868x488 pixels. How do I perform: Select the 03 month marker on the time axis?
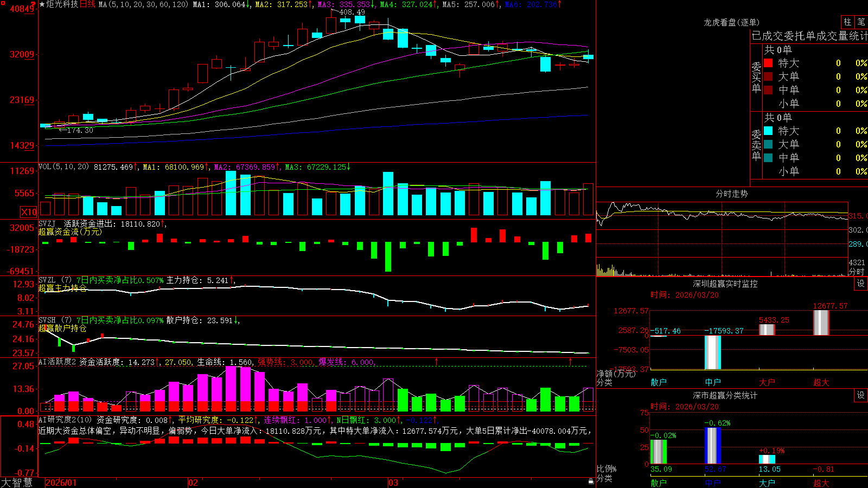(393, 483)
